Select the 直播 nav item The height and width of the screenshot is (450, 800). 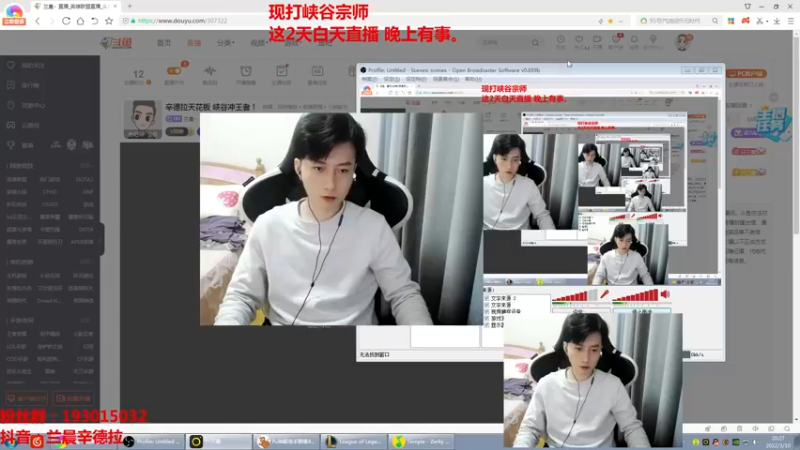click(x=194, y=43)
